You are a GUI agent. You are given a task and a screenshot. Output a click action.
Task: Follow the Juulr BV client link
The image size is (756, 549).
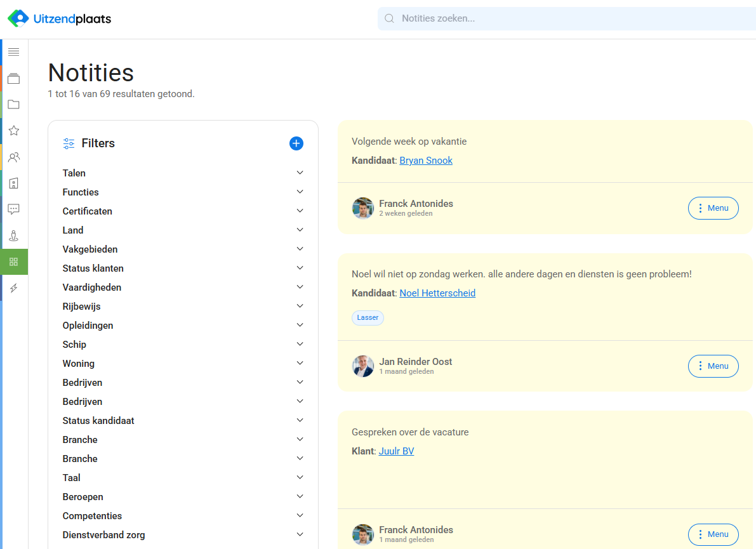pyautogui.click(x=396, y=451)
